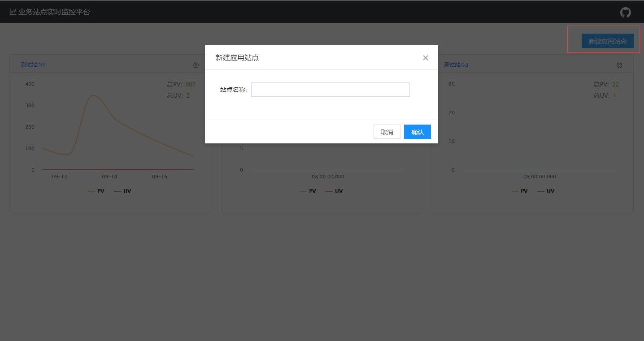The width and height of the screenshot is (644, 341).
Task: Focus the 站点名称 input field
Action: click(x=331, y=90)
